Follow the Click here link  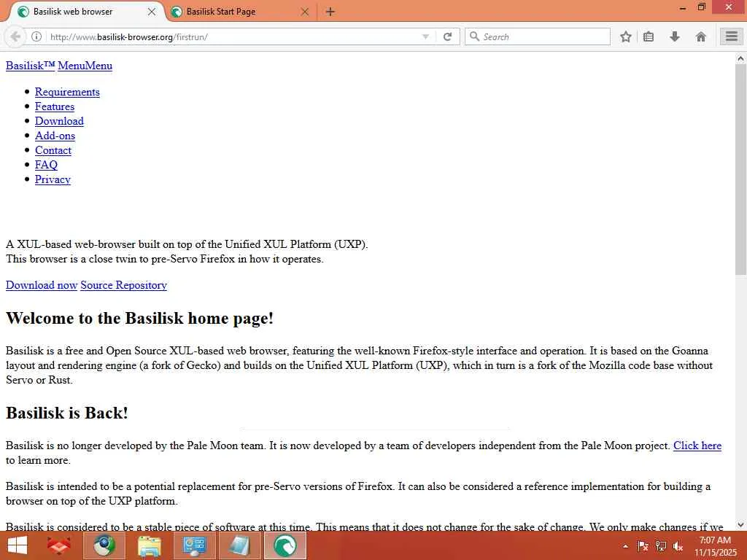point(697,446)
